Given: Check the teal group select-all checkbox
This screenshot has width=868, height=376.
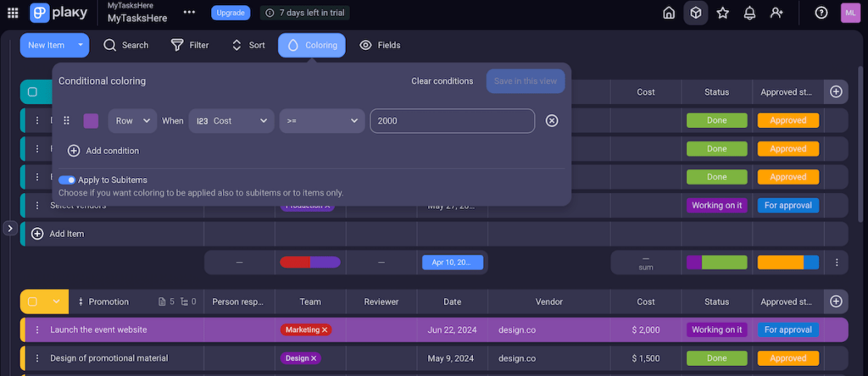Looking at the screenshot, I should [33, 92].
